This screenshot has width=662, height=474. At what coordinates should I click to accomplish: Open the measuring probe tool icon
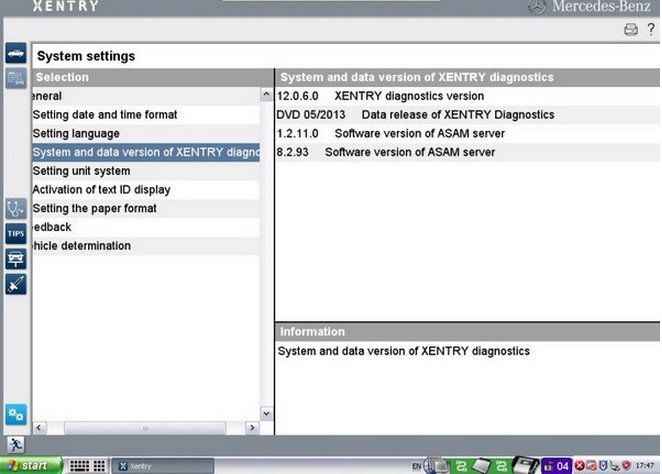tap(16, 284)
